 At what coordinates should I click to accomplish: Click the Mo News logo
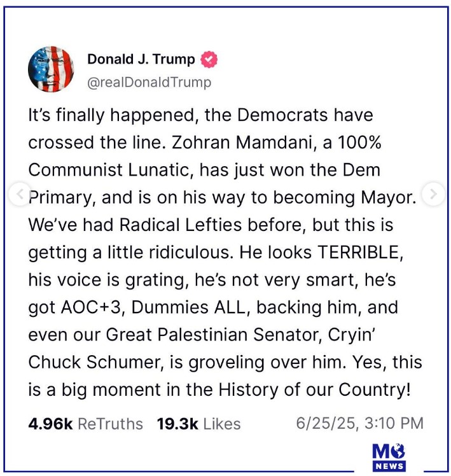point(390,458)
